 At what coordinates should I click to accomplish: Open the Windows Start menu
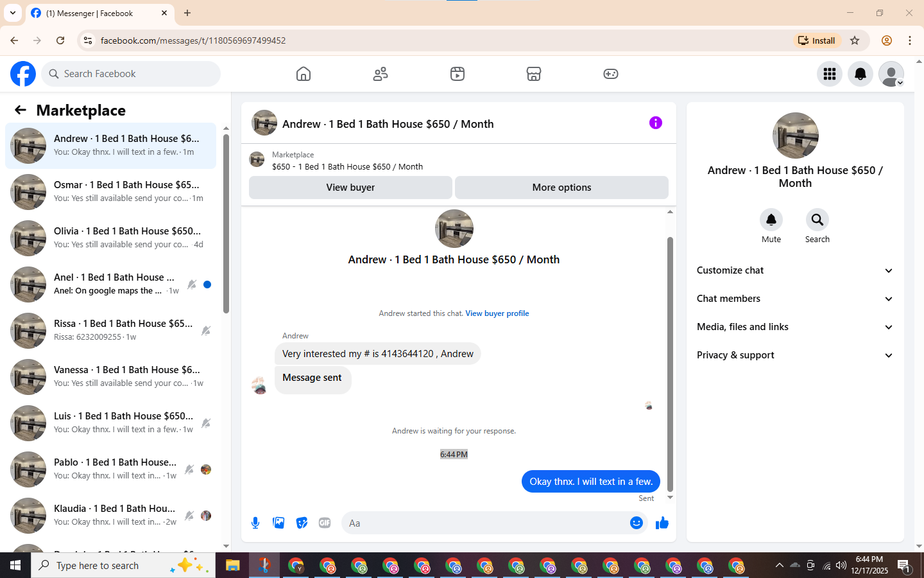point(15,565)
